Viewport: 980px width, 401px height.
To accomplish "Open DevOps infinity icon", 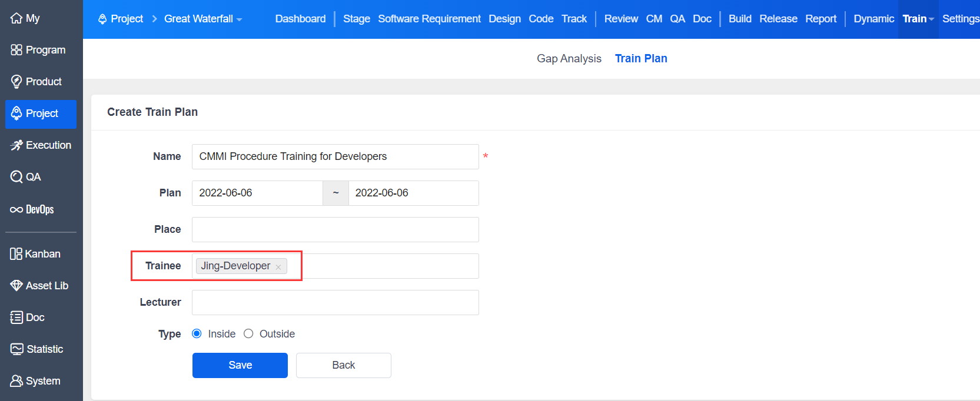I will pos(16,209).
